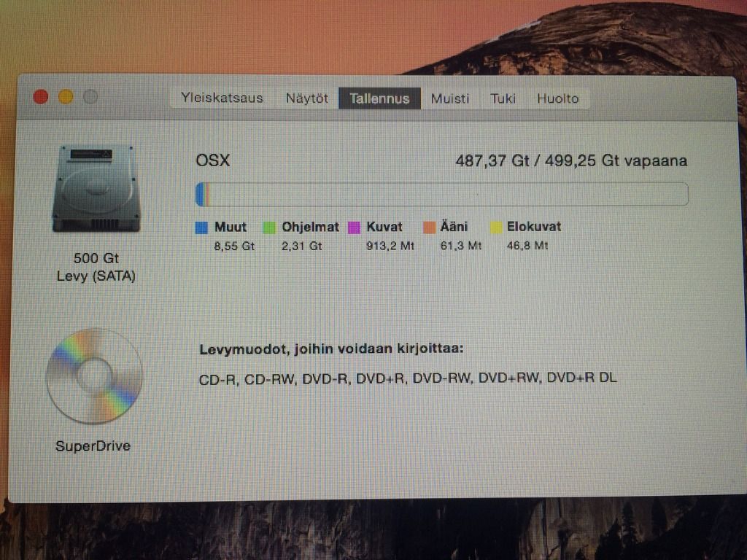The image size is (747, 560).
Task: Switch to the Yleiskatsaus tab
Action: tap(222, 98)
